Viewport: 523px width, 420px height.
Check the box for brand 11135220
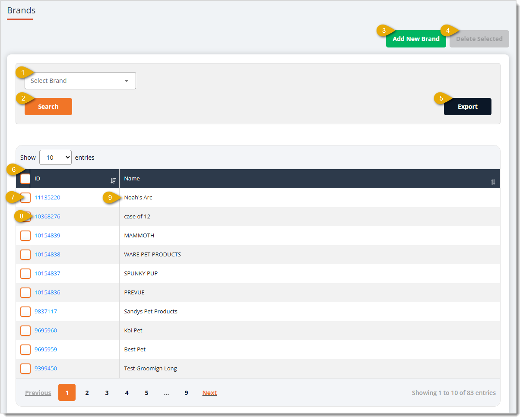pos(25,198)
